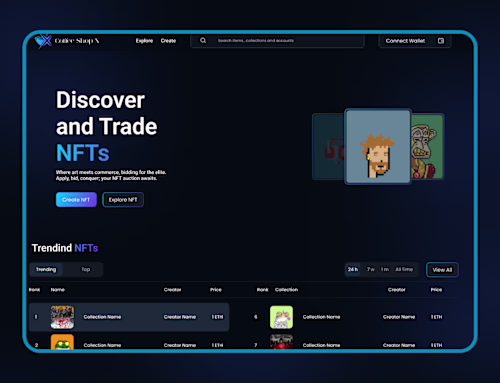Open the rank 1 collection thumbnail
500x383 pixels.
pyautogui.click(x=62, y=317)
